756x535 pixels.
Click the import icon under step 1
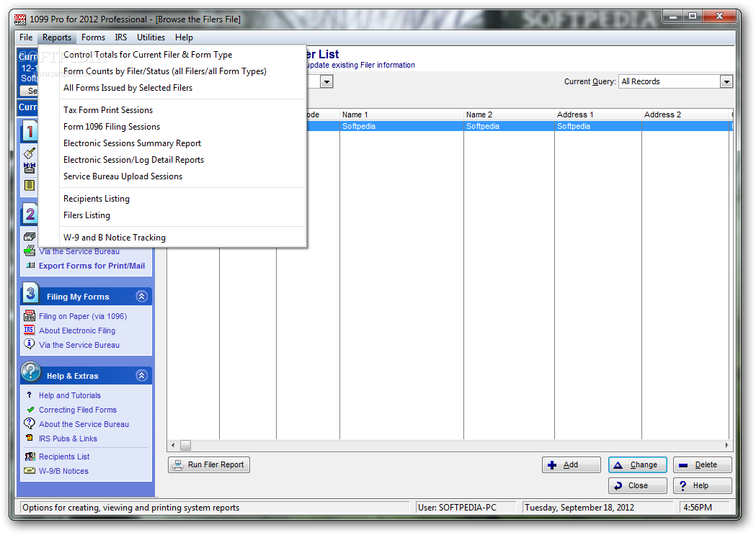pyautogui.click(x=30, y=168)
